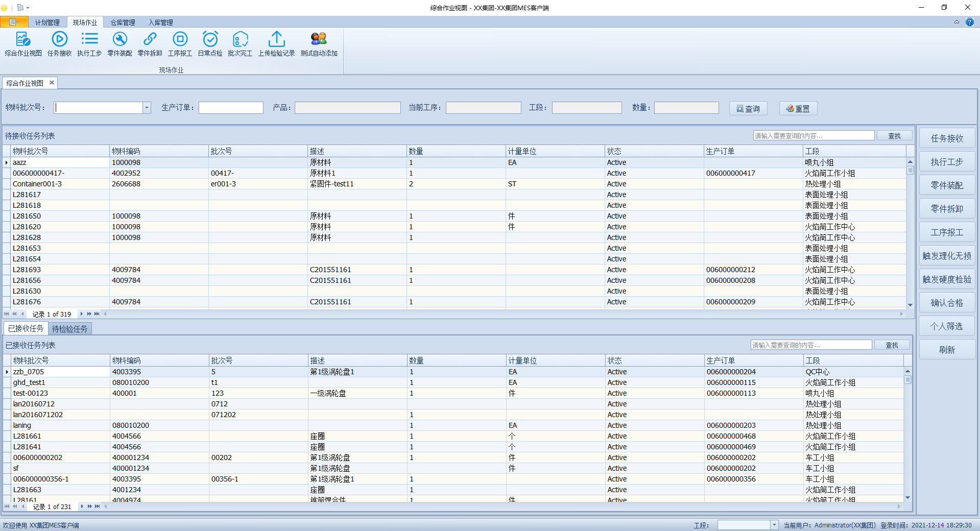The width and height of the screenshot is (980, 531).
Task: Open the 工序报工 ribbon tool
Action: coord(180,44)
